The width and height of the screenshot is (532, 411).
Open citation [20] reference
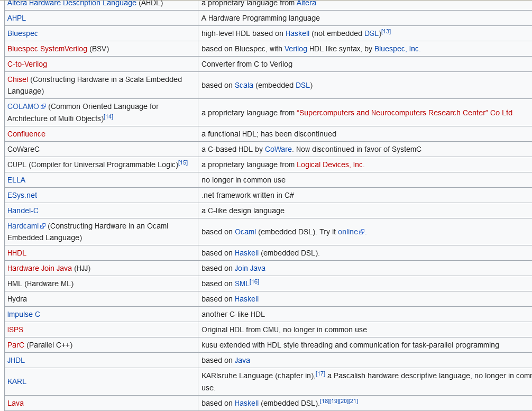point(344,401)
